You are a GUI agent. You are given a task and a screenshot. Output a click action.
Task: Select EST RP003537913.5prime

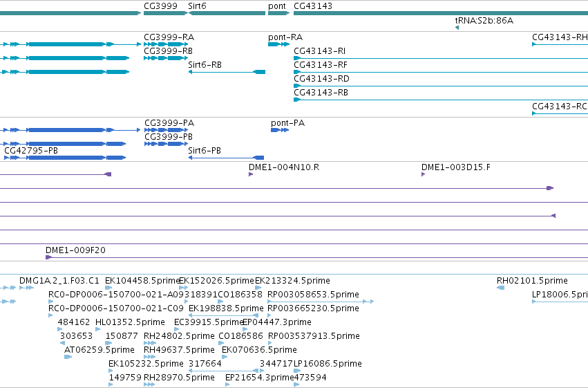click(314, 336)
